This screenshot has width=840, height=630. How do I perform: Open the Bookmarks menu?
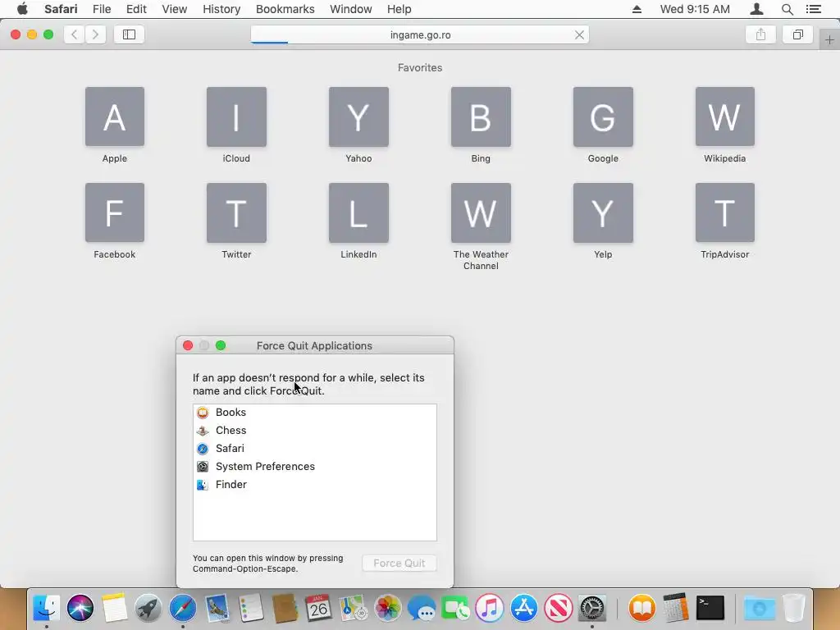[x=285, y=9]
